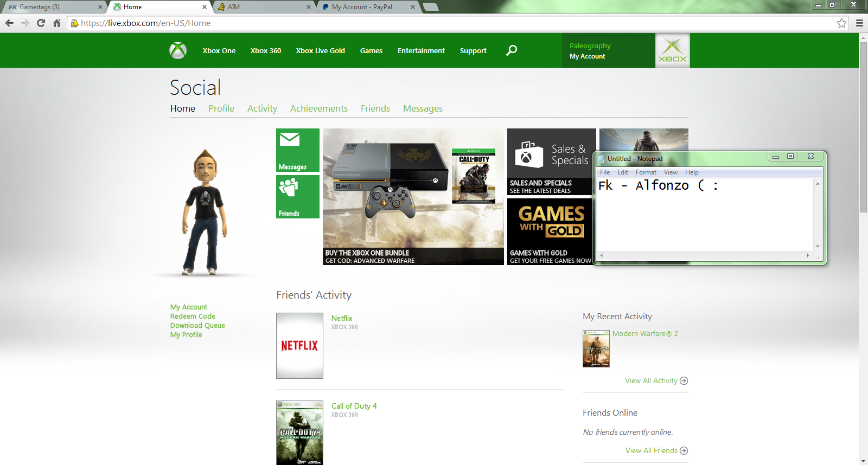
Task: Open the Sales & Specials promo tile
Action: pos(551,162)
